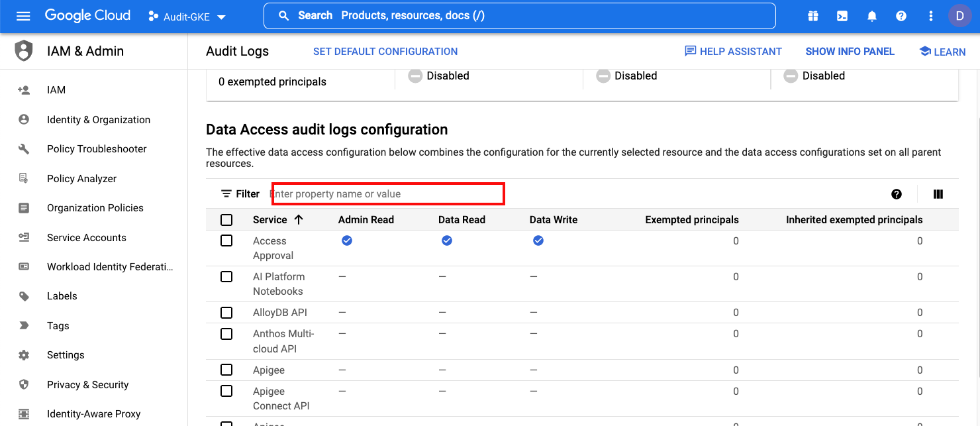The width and height of the screenshot is (980, 426).
Task: Click the gift free trial icon
Action: [813, 16]
